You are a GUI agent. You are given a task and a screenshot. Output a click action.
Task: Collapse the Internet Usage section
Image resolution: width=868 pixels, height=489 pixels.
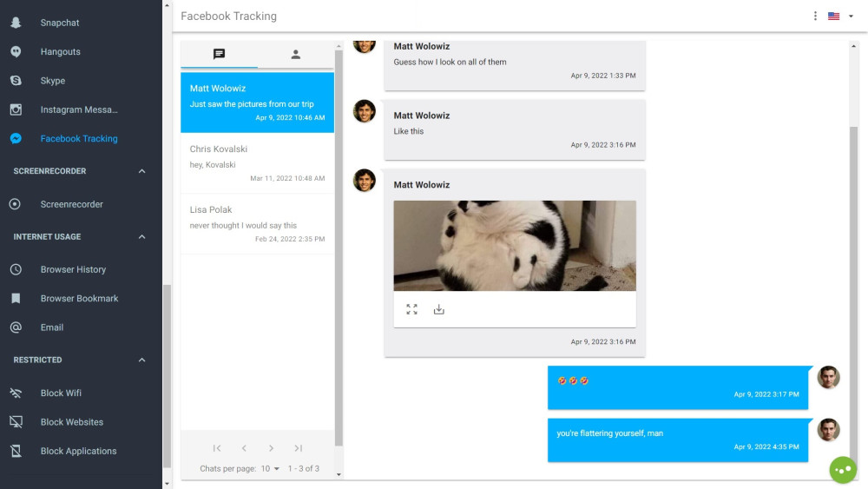142,236
